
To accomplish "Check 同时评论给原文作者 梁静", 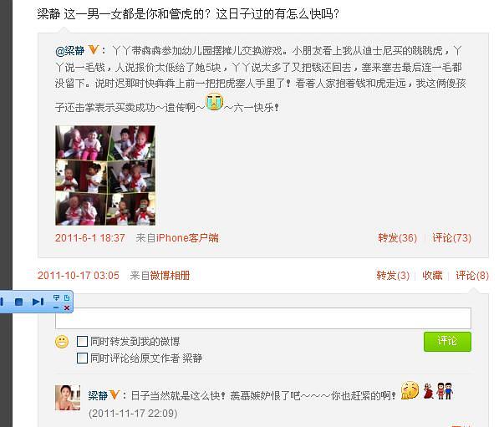I will (82, 358).
